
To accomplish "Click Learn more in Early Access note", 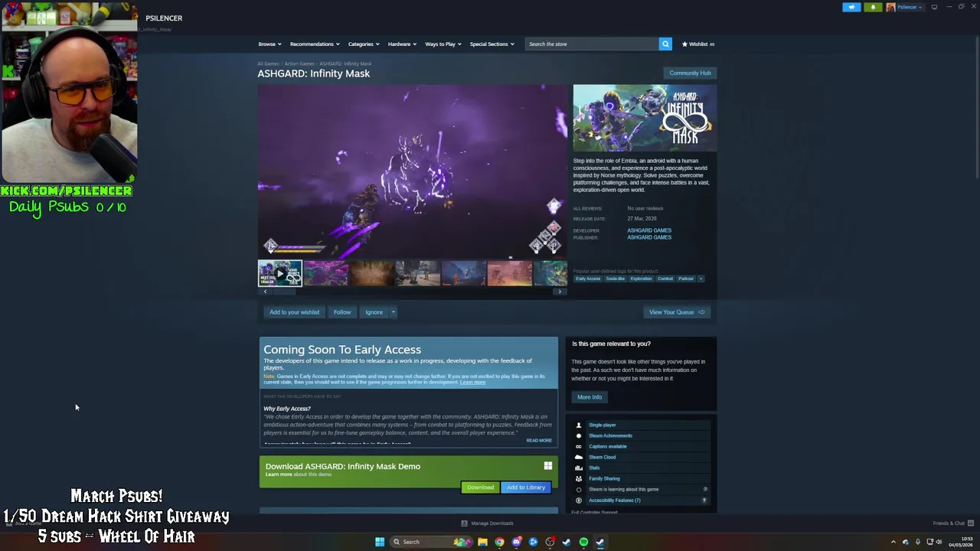I will click(472, 382).
